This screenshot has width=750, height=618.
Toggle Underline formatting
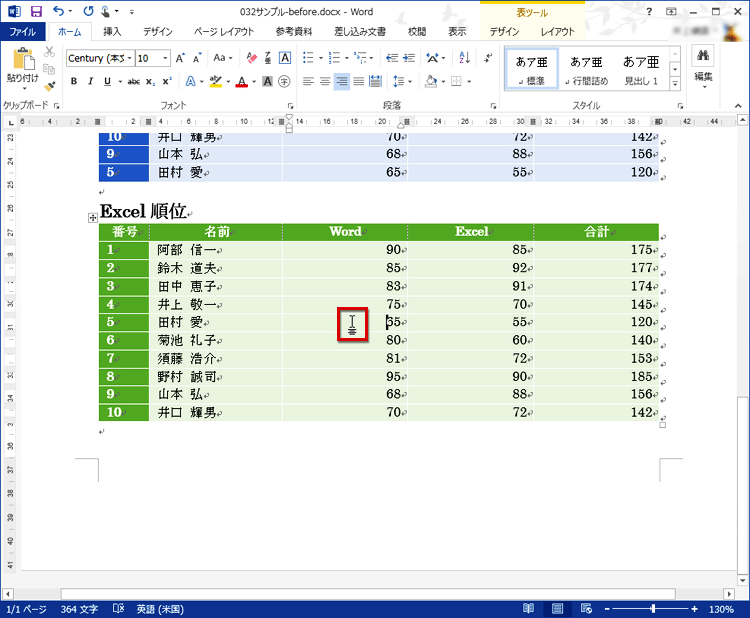click(x=108, y=82)
